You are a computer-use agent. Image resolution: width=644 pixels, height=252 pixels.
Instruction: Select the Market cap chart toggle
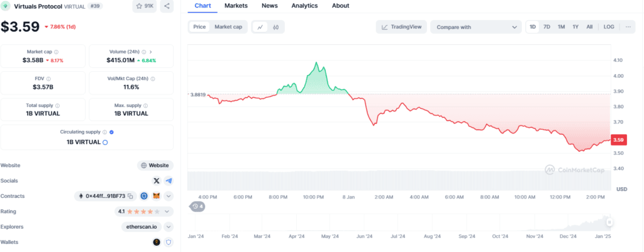(228, 26)
